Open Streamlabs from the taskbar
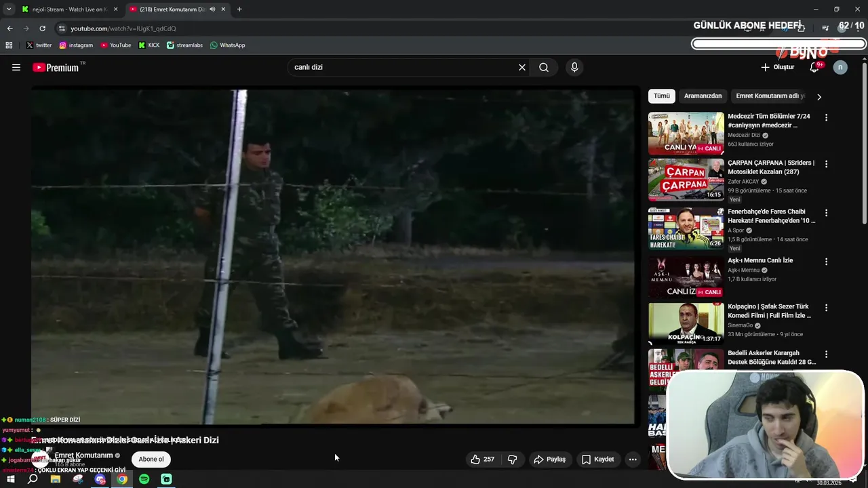 166,479
